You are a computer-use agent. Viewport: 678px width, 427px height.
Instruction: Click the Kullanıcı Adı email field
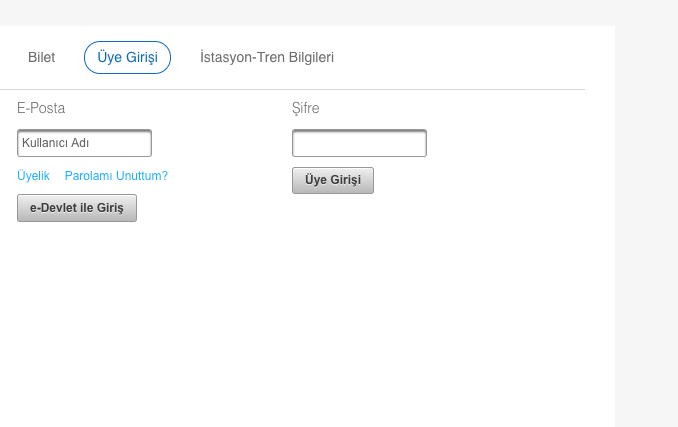84,143
